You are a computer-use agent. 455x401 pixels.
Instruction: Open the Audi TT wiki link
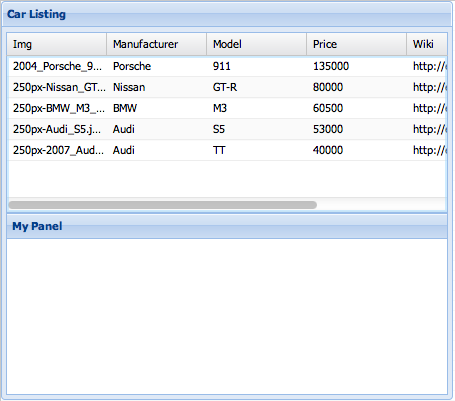(x=429, y=150)
